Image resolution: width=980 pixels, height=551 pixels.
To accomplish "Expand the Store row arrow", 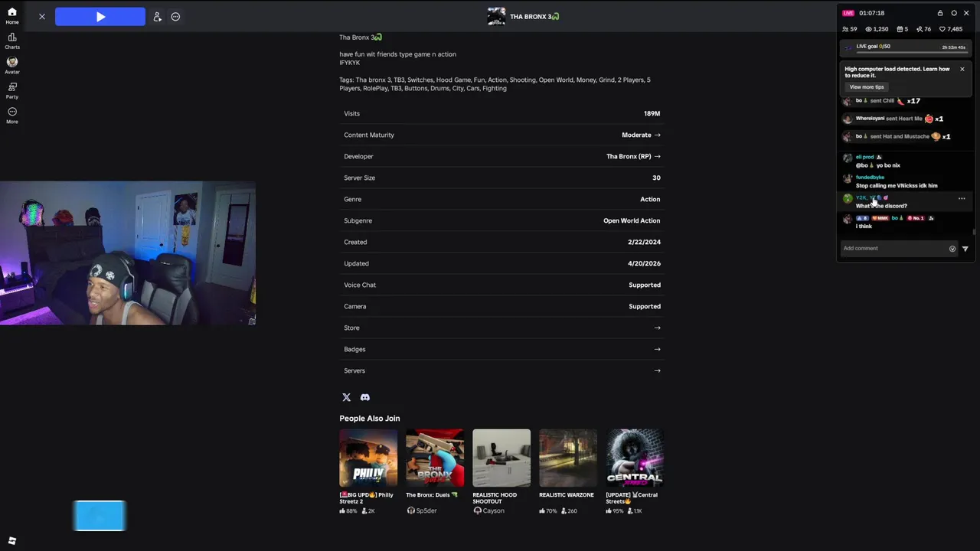I will pyautogui.click(x=657, y=328).
